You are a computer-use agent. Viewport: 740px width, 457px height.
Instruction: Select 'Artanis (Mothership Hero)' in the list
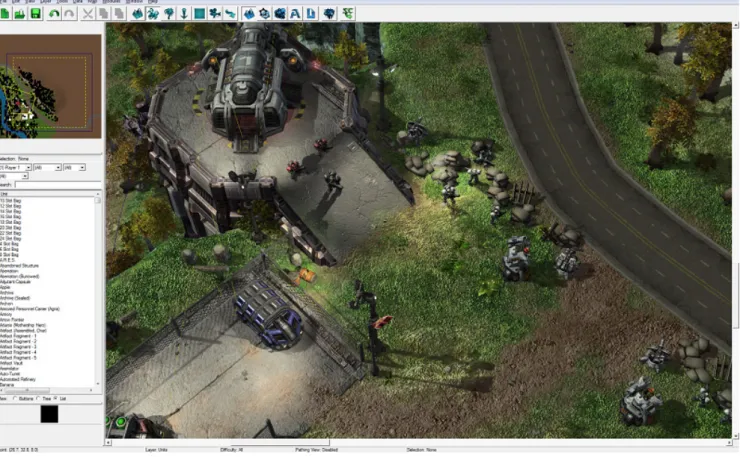tap(23, 325)
